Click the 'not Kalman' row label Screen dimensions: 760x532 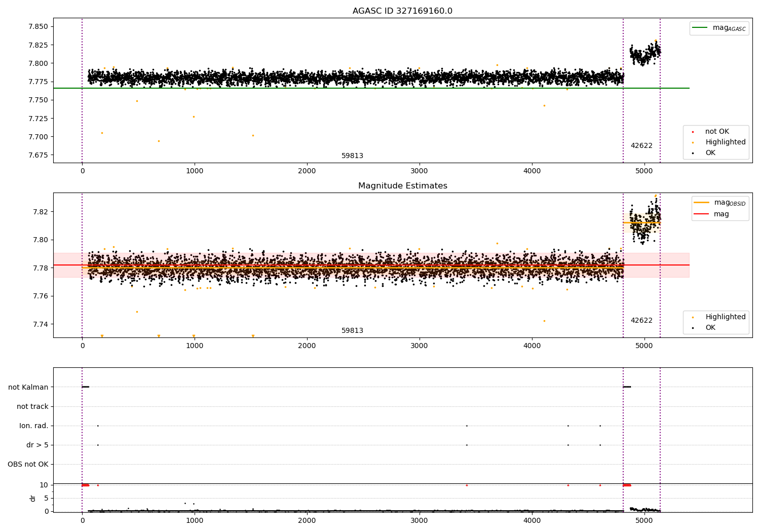pos(28,387)
